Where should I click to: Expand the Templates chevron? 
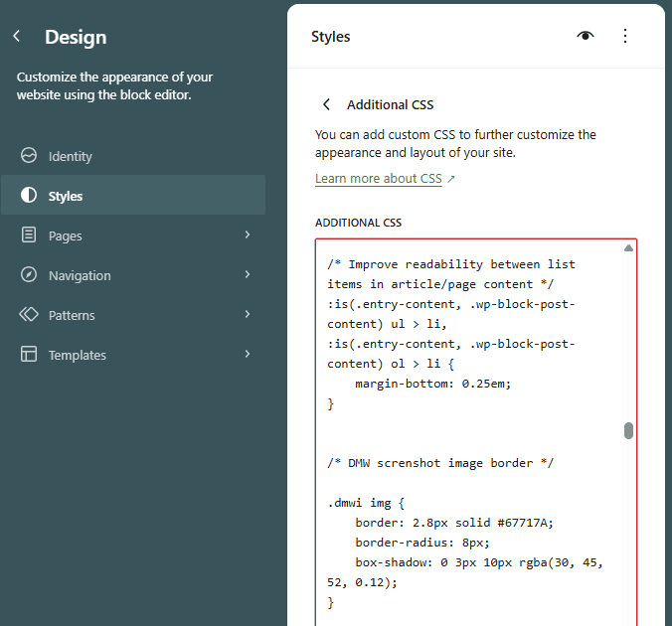(x=248, y=355)
